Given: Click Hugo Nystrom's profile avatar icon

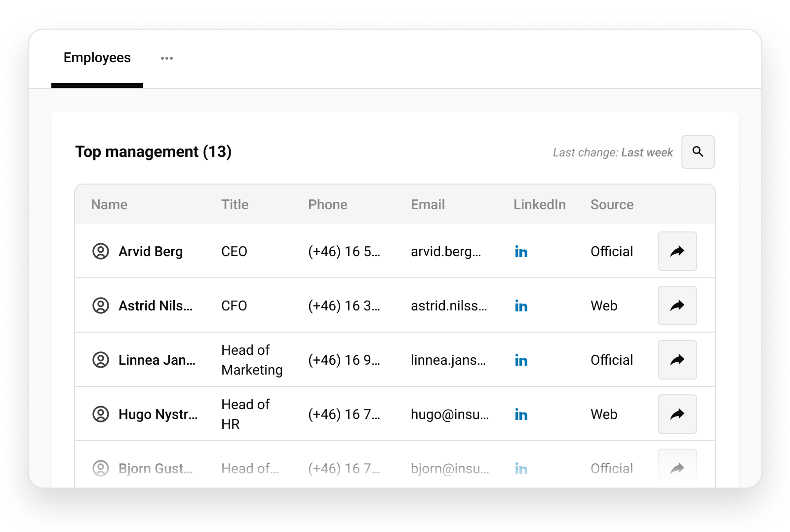Looking at the screenshot, I should click(x=101, y=415).
